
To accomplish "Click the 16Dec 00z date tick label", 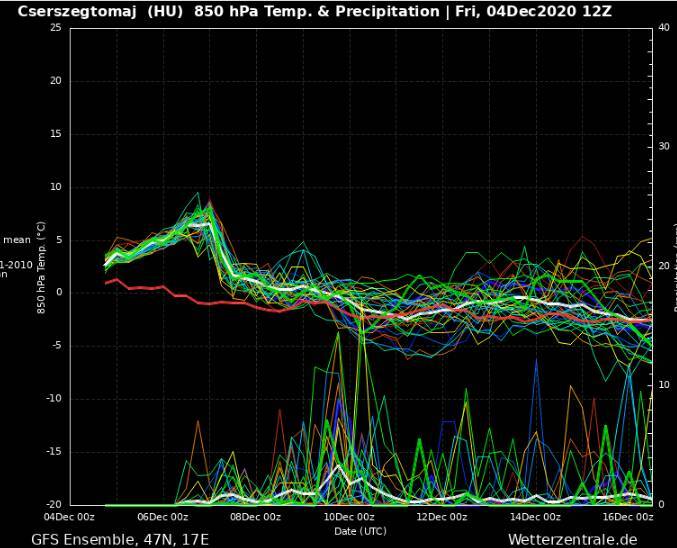I will pyautogui.click(x=628, y=517).
